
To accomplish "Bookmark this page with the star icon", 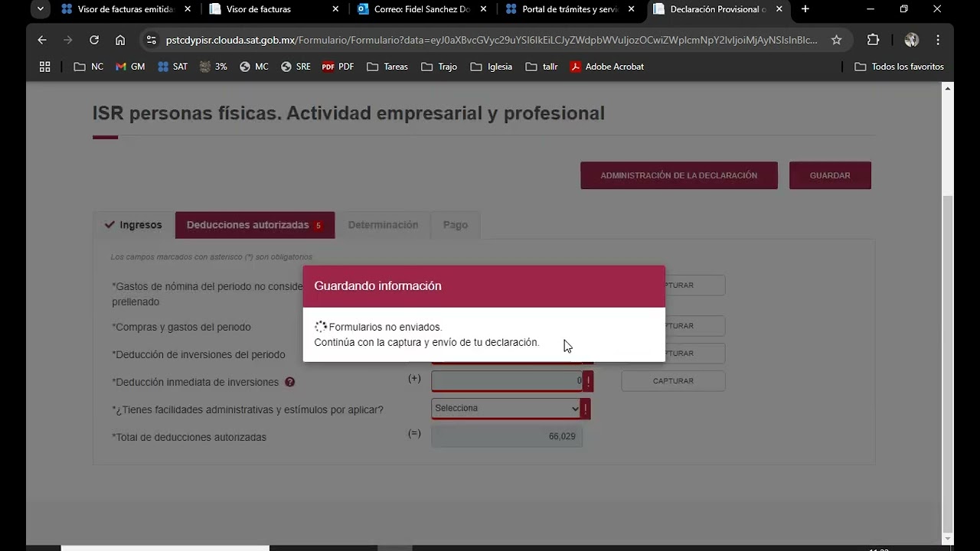I will [x=837, y=40].
